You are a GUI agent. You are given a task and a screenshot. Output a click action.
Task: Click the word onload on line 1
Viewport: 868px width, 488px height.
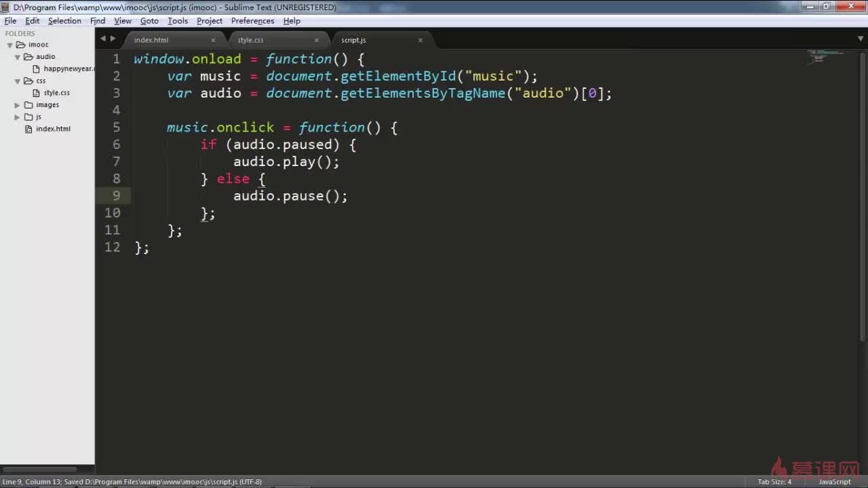(x=216, y=59)
